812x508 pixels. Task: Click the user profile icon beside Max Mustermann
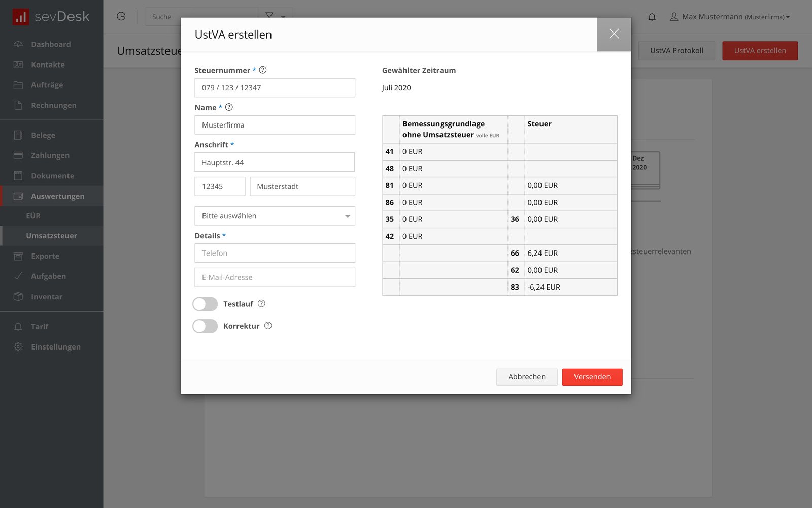674,17
